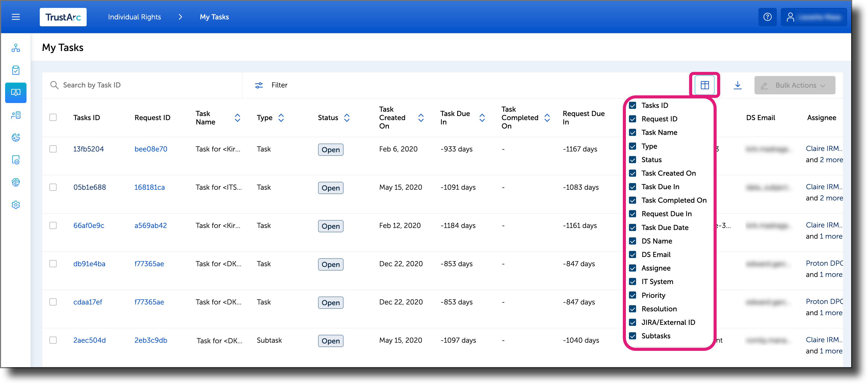The height and width of the screenshot is (384, 868).
Task: Open Settings via the gear icon
Action: click(x=16, y=205)
